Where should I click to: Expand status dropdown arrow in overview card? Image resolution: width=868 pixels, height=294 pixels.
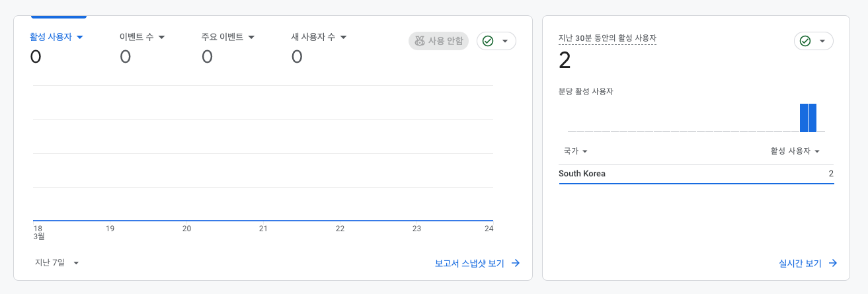pyautogui.click(x=505, y=41)
